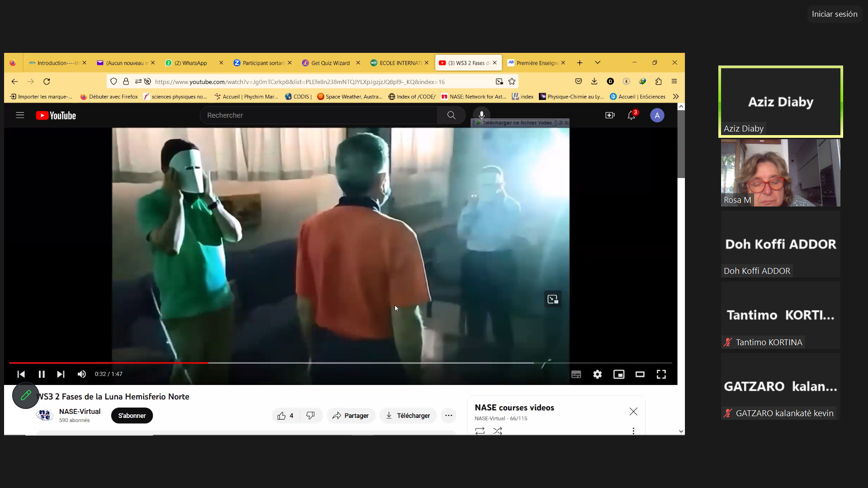Toggle playlist loop

(480, 431)
